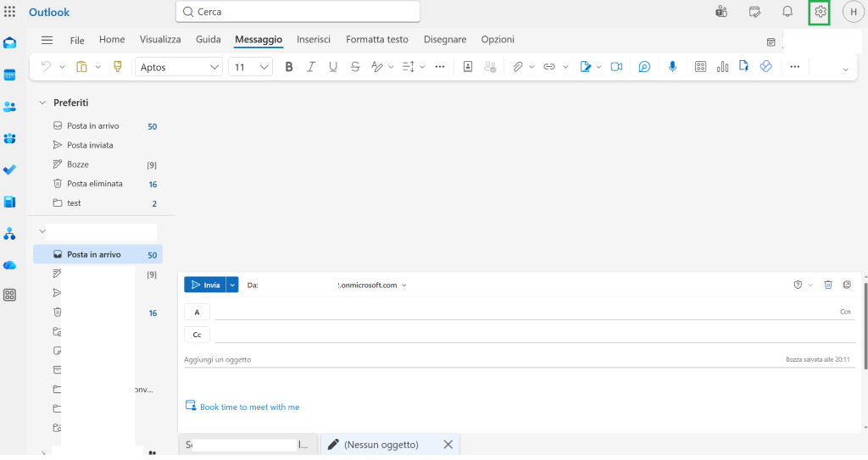Open more formatting options ellipsis
Screen dimensions: 868x460
(x=440, y=67)
